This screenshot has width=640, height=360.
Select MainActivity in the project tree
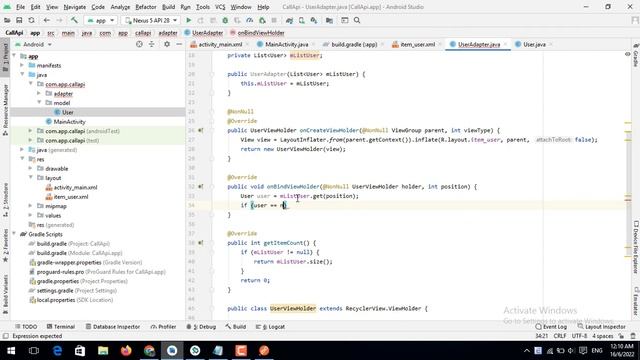(69, 122)
